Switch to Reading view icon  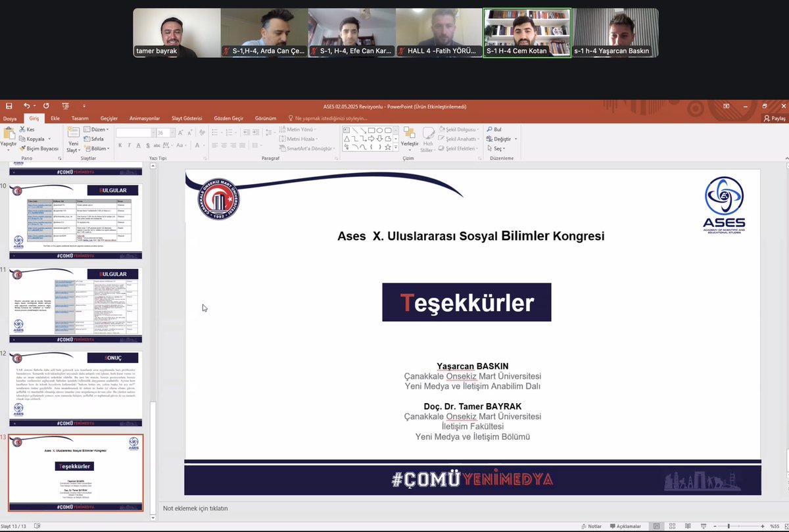(x=686, y=526)
